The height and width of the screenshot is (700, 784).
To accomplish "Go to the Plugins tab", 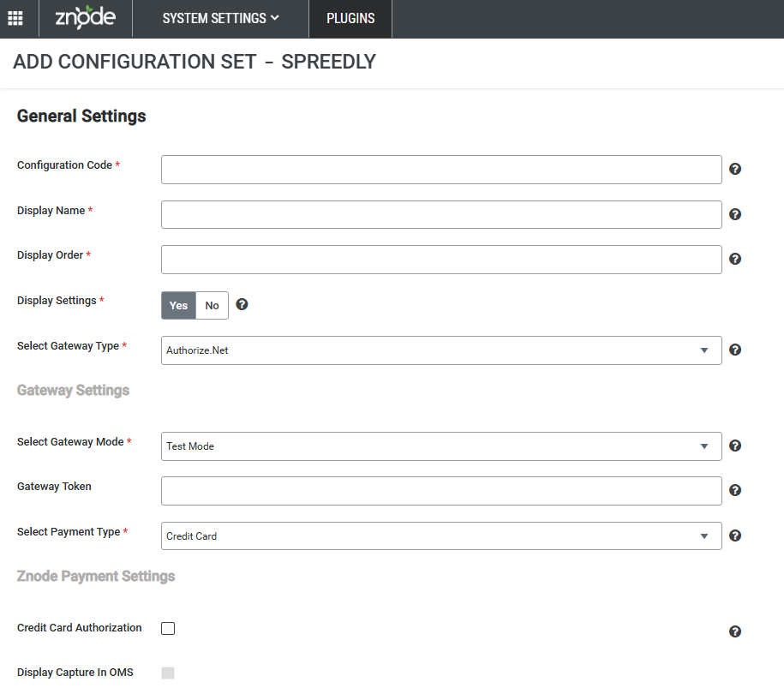I will pyautogui.click(x=350, y=19).
